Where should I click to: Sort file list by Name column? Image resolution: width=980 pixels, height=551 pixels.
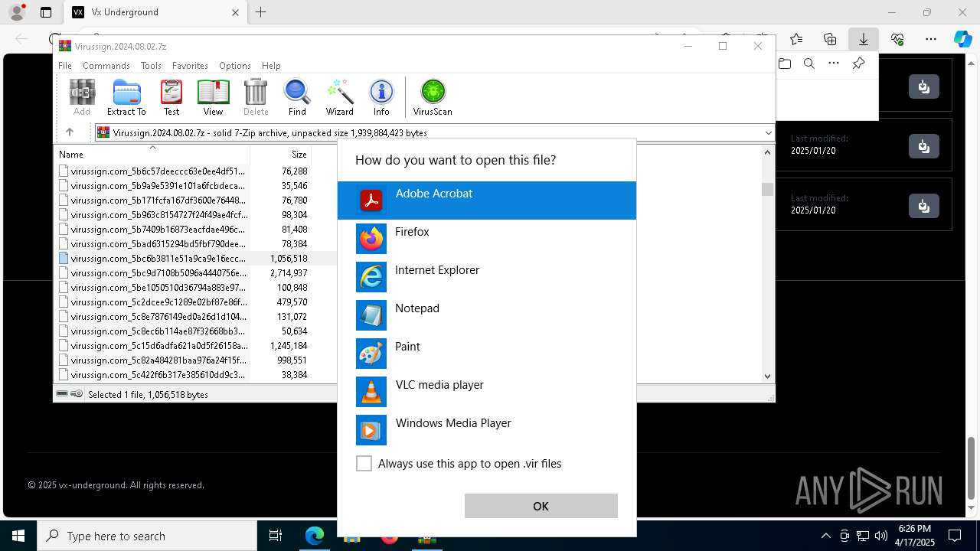point(152,154)
